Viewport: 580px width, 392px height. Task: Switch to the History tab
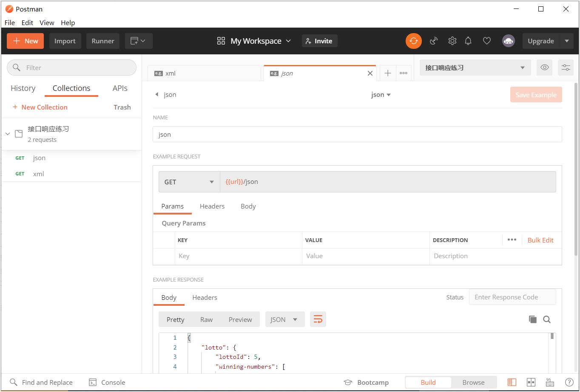pyautogui.click(x=23, y=88)
